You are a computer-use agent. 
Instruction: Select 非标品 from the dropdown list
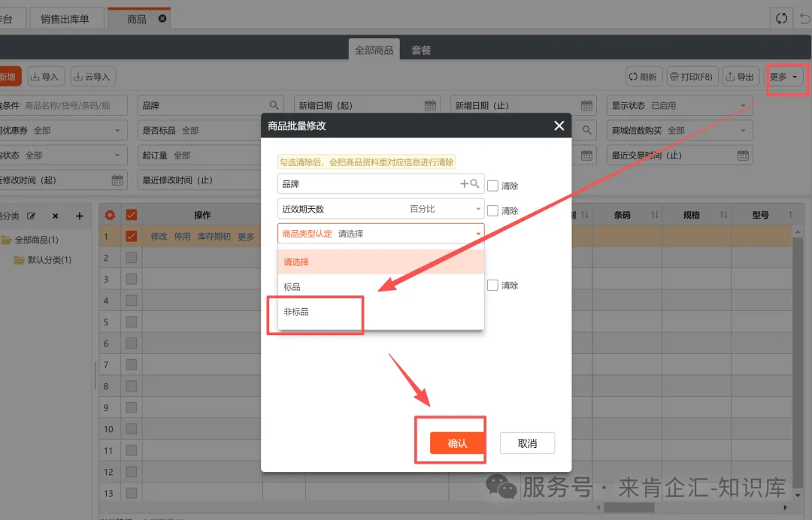297,312
